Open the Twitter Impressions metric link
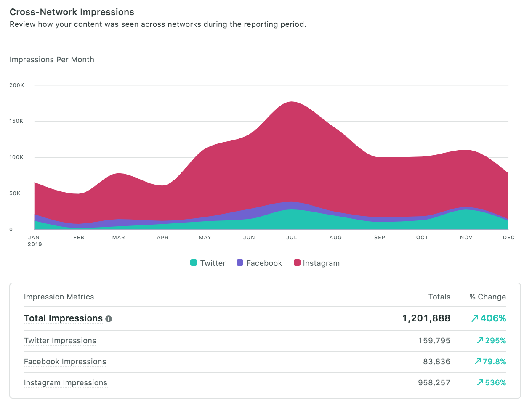Viewport: 532px width, 408px height. [60, 341]
